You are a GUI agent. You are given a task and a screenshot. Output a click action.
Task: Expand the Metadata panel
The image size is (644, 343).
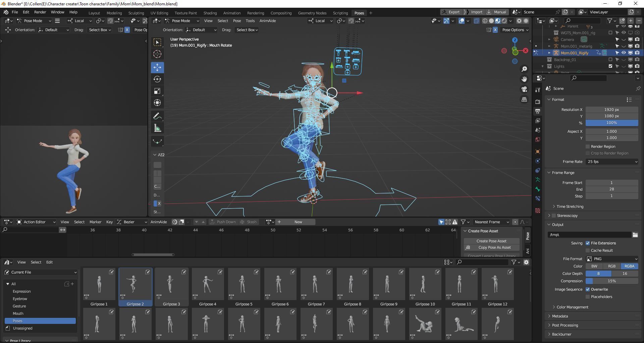[560, 316]
